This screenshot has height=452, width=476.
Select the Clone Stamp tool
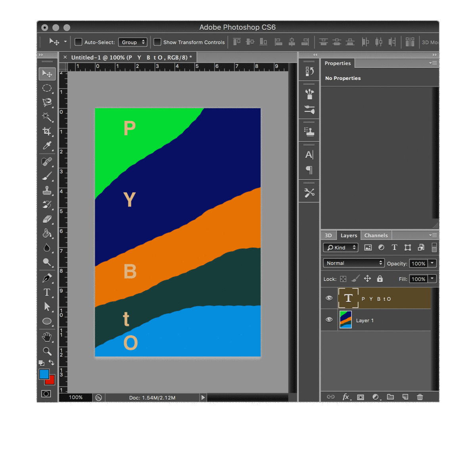tap(47, 190)
